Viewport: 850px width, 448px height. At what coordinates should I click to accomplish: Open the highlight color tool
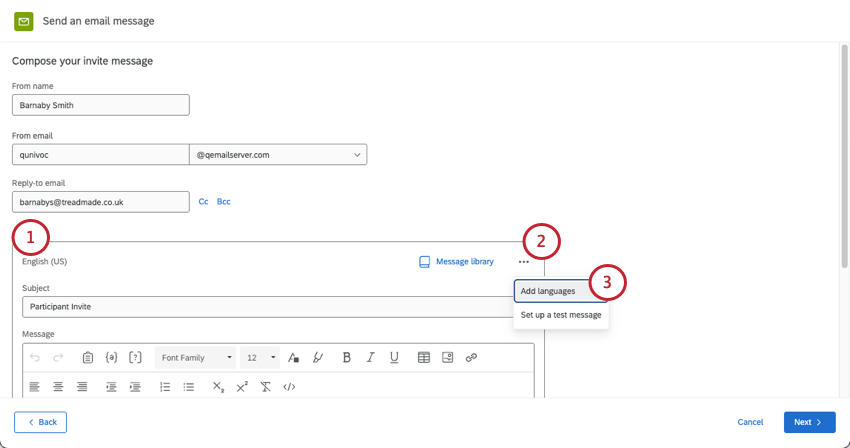pos(318,357)
